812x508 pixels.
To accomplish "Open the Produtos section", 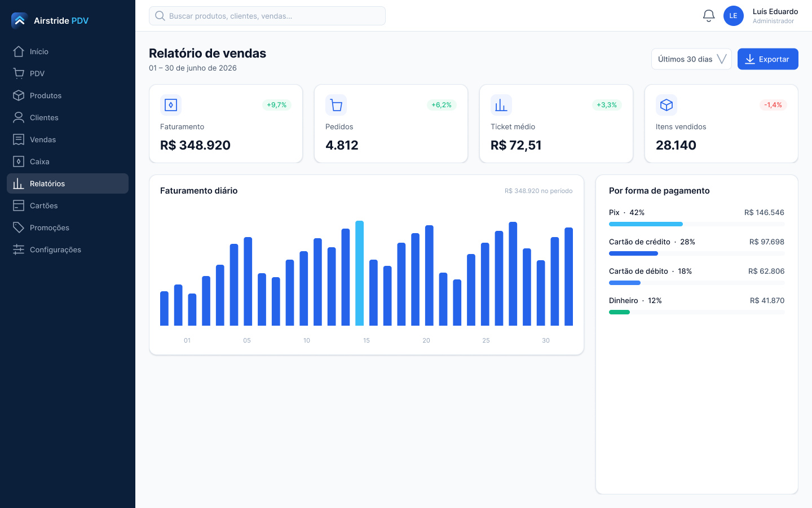I will [x=68, y=95].
